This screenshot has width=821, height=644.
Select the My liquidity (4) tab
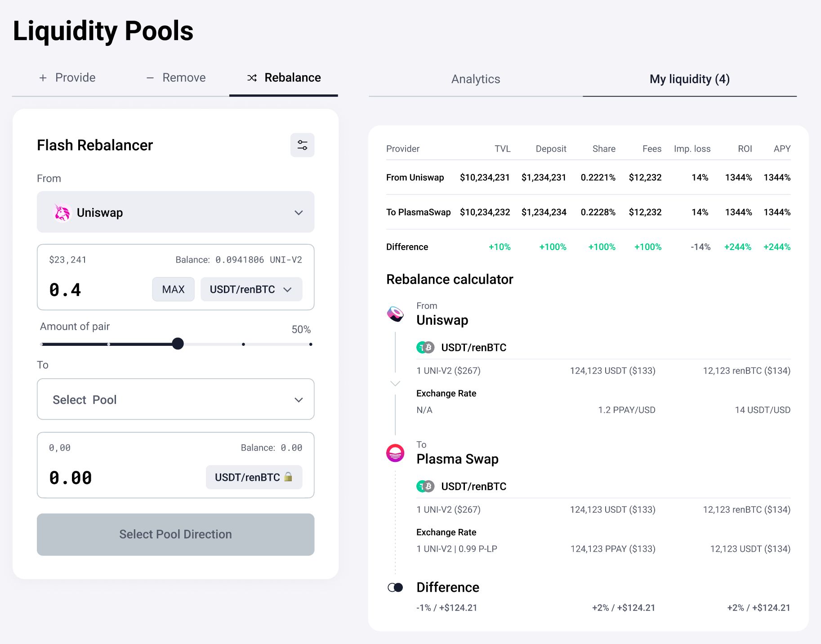(x=689, y=79)
